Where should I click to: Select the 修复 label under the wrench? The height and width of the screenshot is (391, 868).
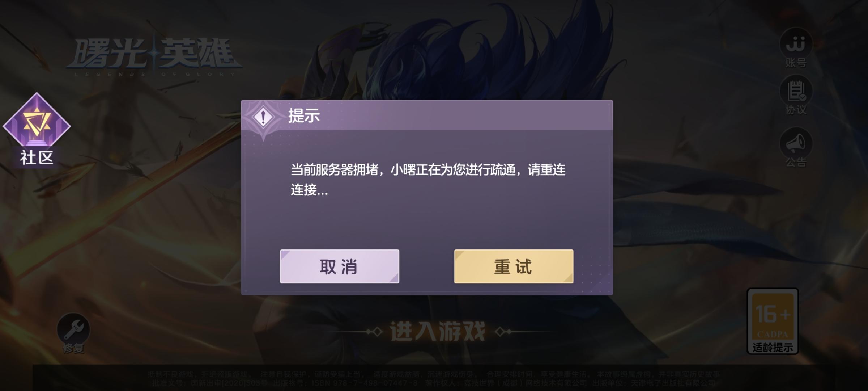73,348
